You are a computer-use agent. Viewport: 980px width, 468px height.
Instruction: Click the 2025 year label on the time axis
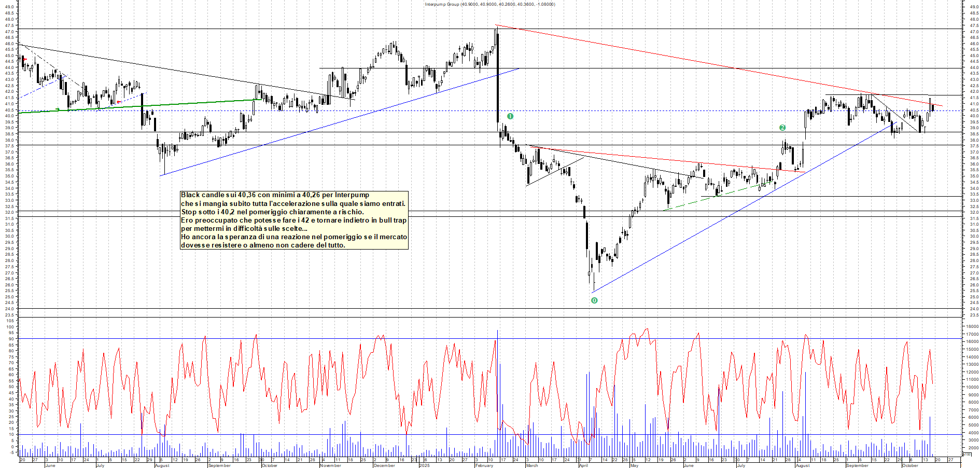tap(424, 465)
